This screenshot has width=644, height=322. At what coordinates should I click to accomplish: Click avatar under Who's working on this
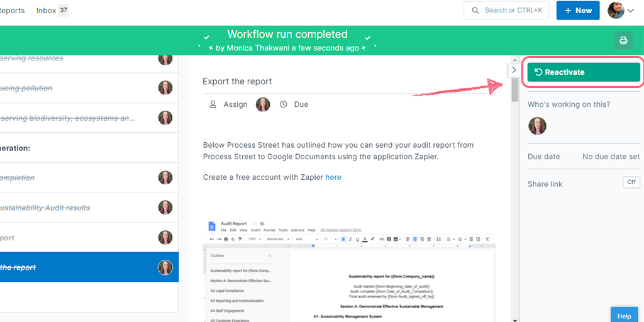pos(537,126)
